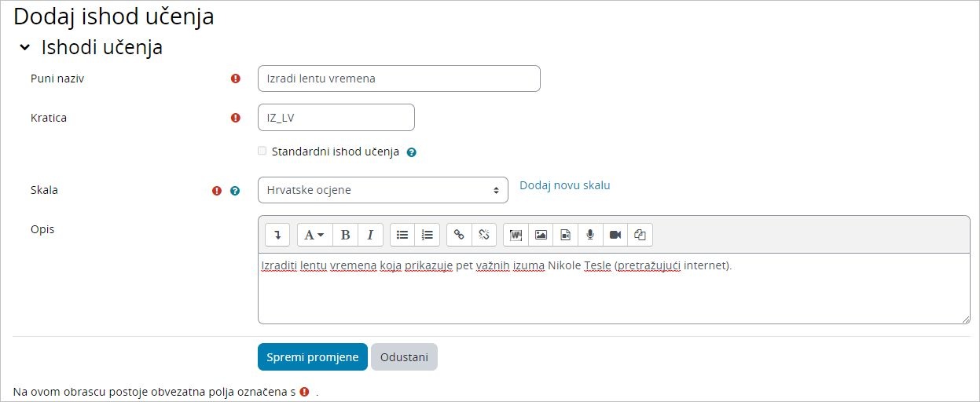Open the Skala dropdown showing Hrvatske ocjene
The image size is (980, 402).
383,190
